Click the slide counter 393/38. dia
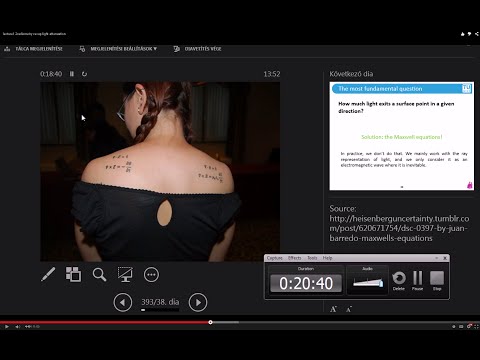 click(x=160, y=302)
